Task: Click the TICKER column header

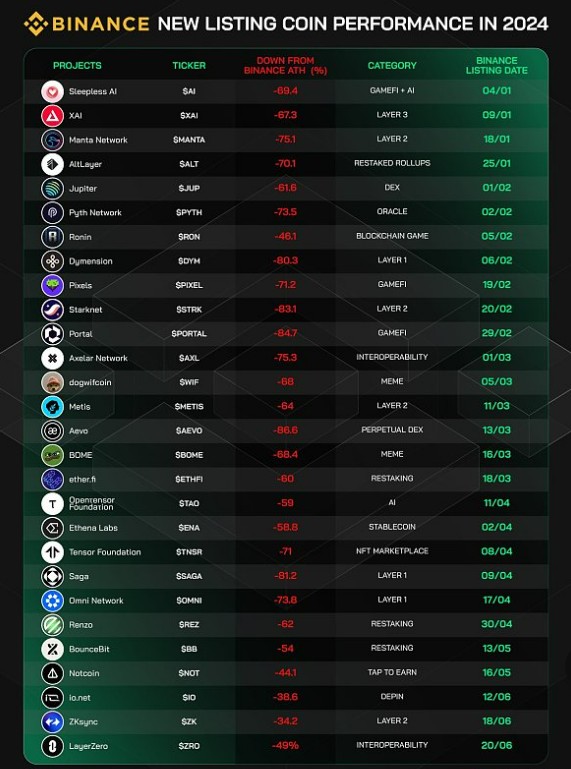Action: 189,66
